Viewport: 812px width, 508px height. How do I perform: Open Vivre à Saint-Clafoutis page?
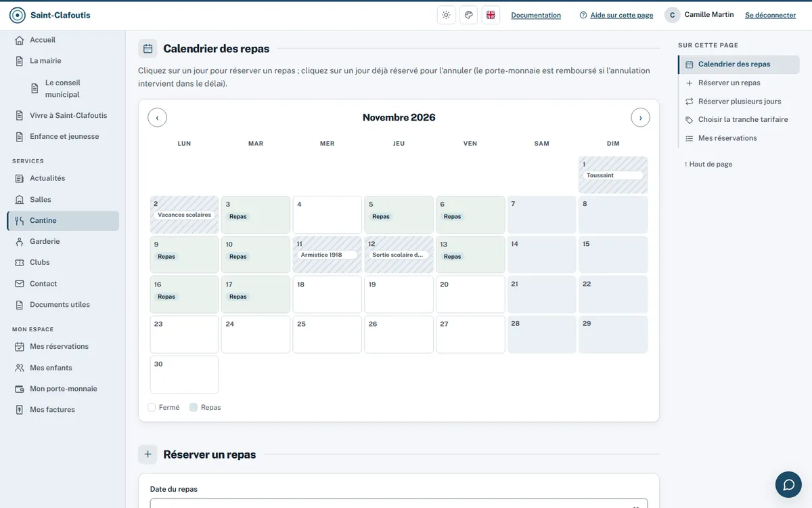(63, 116)
